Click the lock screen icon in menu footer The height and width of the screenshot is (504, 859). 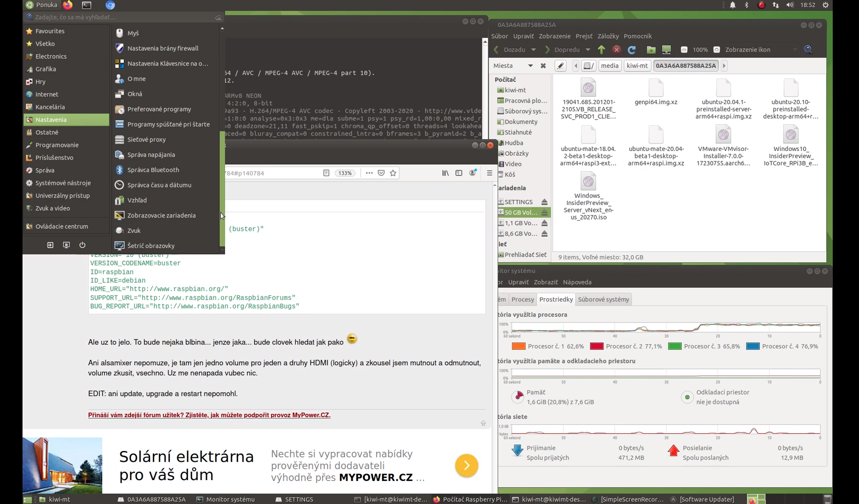pos(66,245)
